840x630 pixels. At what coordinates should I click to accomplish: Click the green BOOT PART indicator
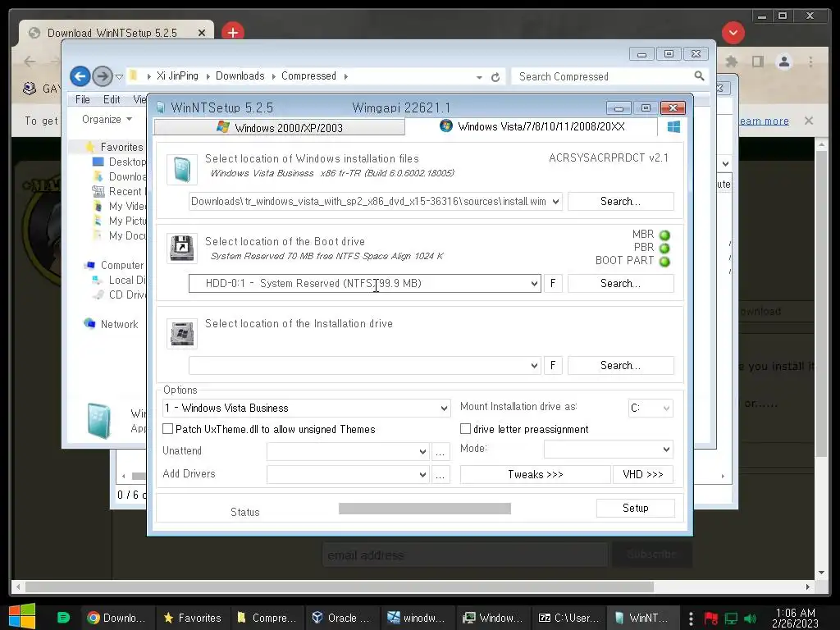pos(664,262)
